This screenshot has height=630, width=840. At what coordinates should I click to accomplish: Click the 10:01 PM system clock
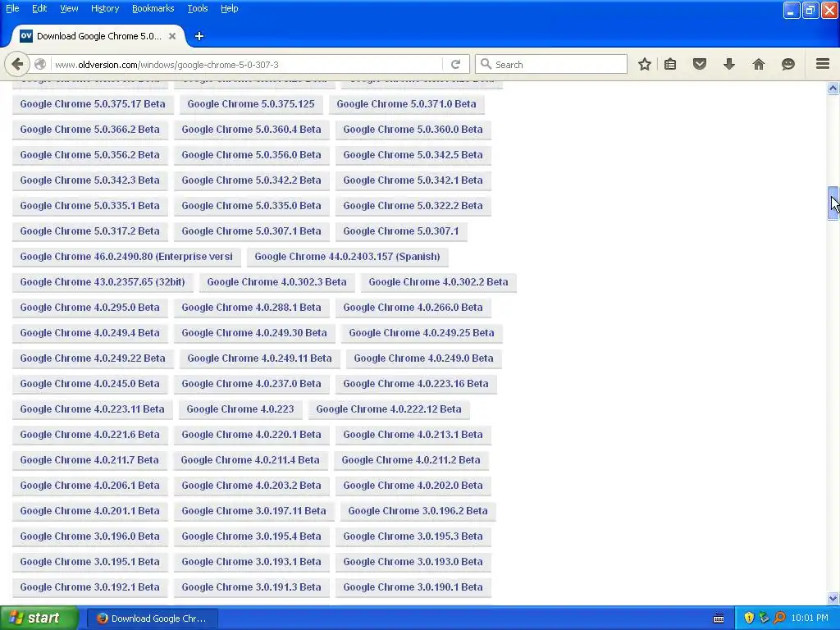click(x=810, y=619)
